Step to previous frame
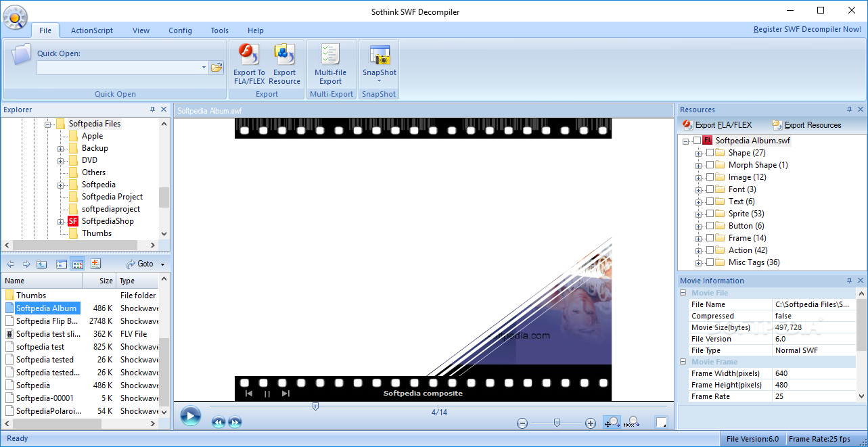 (x=218, y=423)
